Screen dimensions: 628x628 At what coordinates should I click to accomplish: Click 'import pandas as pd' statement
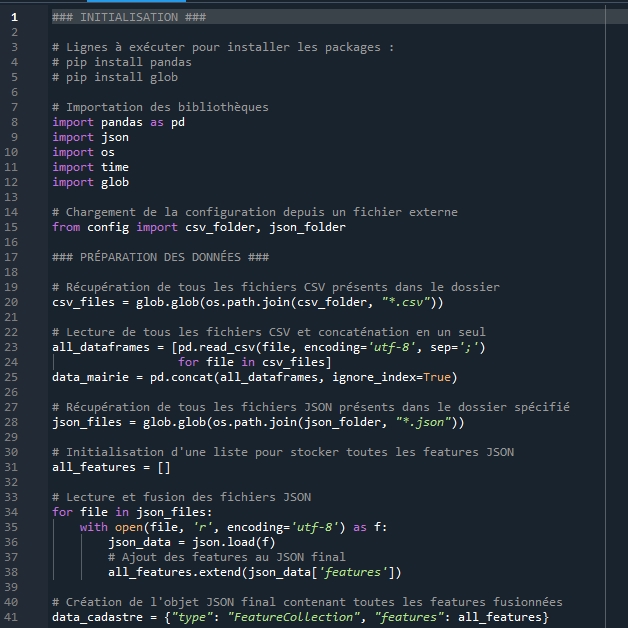pos(118,122)
